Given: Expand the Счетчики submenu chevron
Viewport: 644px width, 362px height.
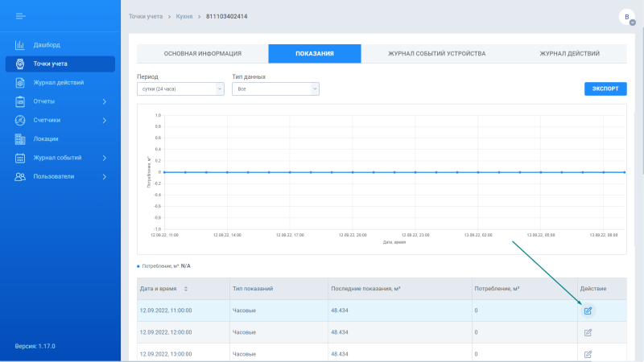Looking at the screenshot, I should pos(105,120).
